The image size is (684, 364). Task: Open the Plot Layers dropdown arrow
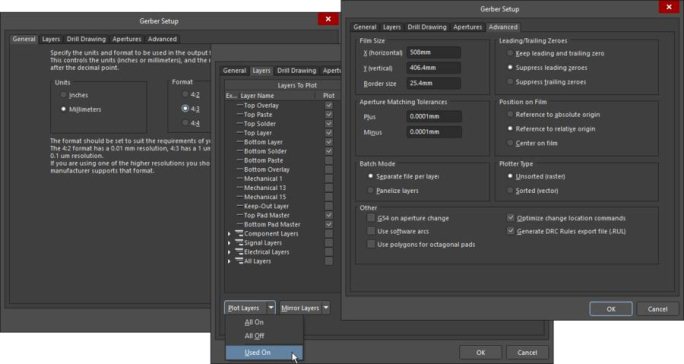271,308
